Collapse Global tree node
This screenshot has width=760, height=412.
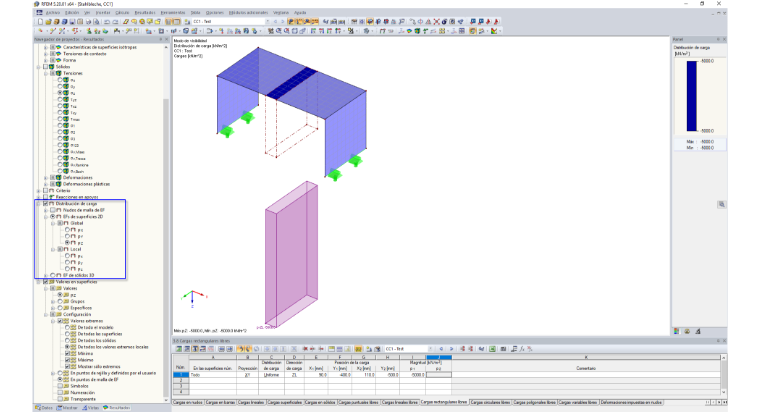pos(53,223)
